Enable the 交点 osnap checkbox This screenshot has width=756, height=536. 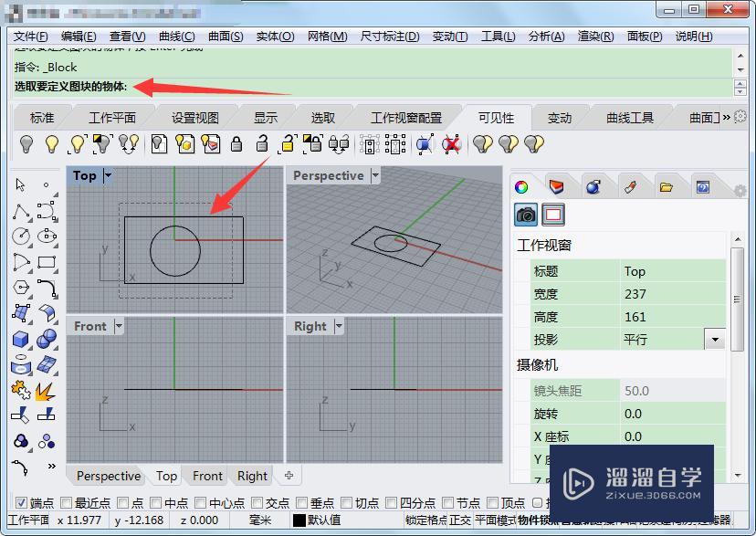click(257, 503)
